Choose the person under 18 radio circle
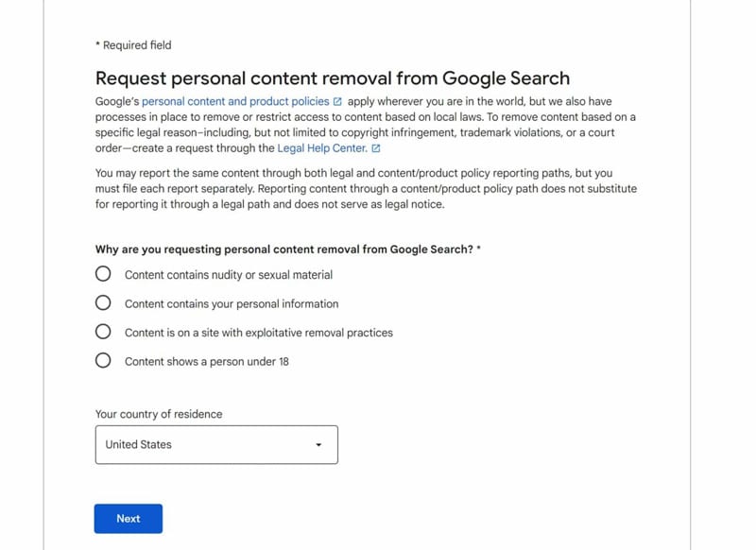 [x=103, y=361]
